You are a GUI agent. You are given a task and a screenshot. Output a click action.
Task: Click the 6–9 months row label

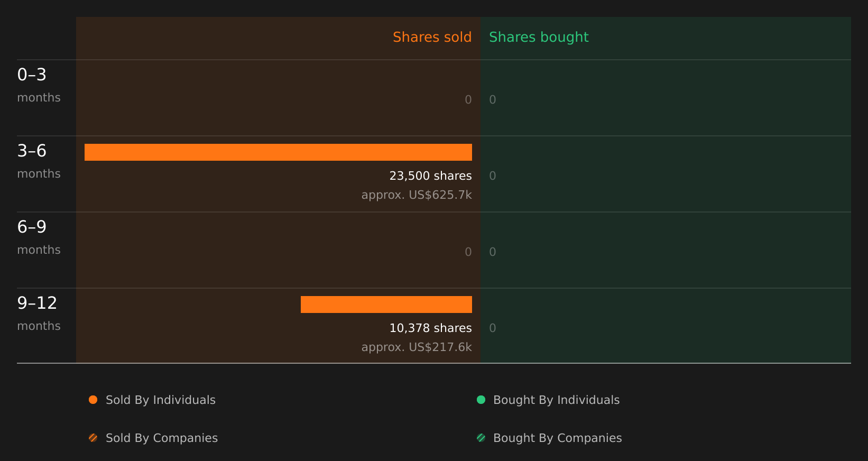(39, 237)
